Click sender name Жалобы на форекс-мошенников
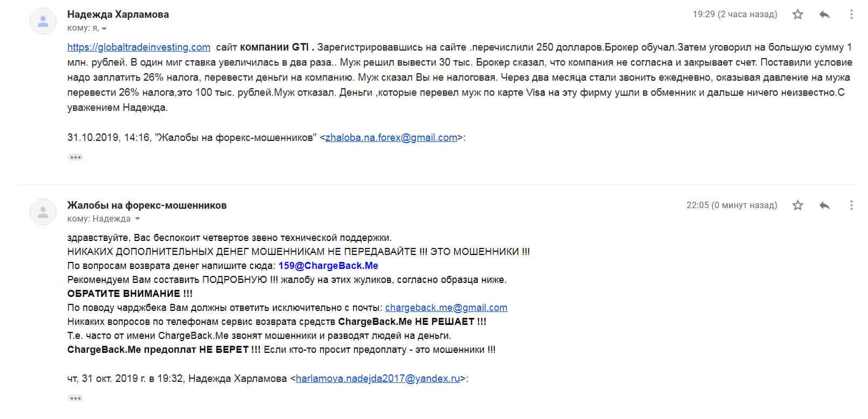Screen dimensions: 868x419 click(x=147, y=205)
